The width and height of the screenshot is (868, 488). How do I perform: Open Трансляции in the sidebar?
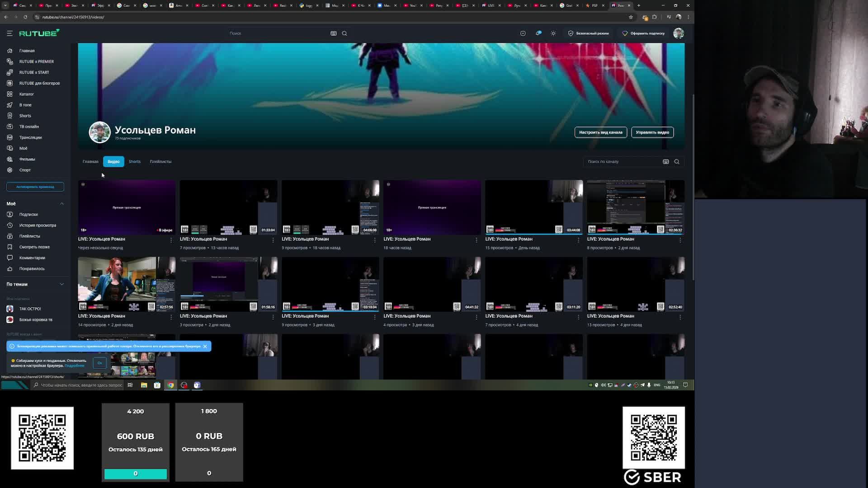[30, 137]
